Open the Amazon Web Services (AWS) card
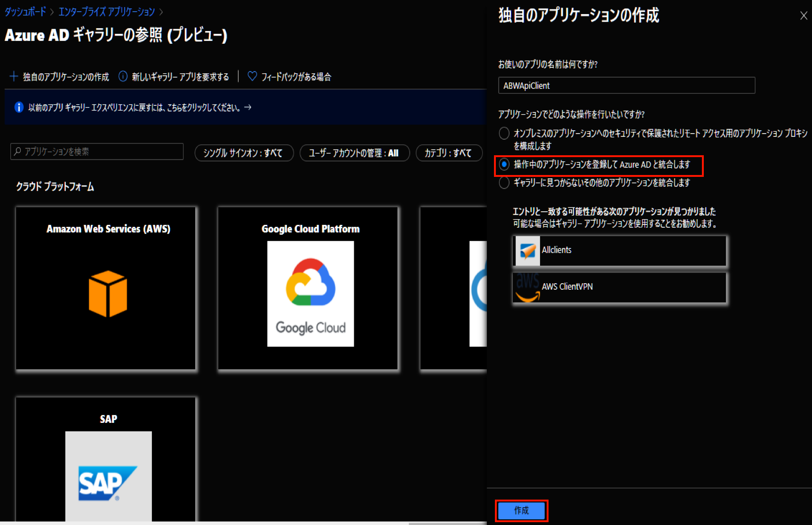Image resolution: width=812 pixels, height=525 pixels. (x=105, y=288)
